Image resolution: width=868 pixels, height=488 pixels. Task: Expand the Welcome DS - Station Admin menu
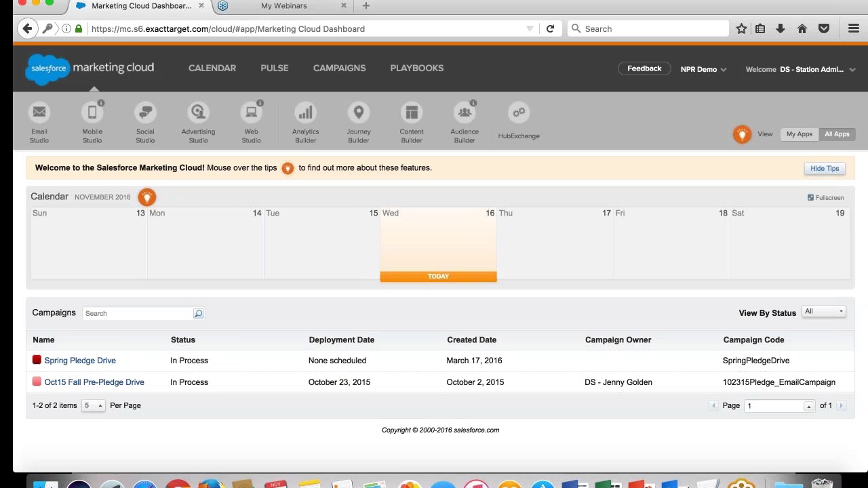[800, 69]
